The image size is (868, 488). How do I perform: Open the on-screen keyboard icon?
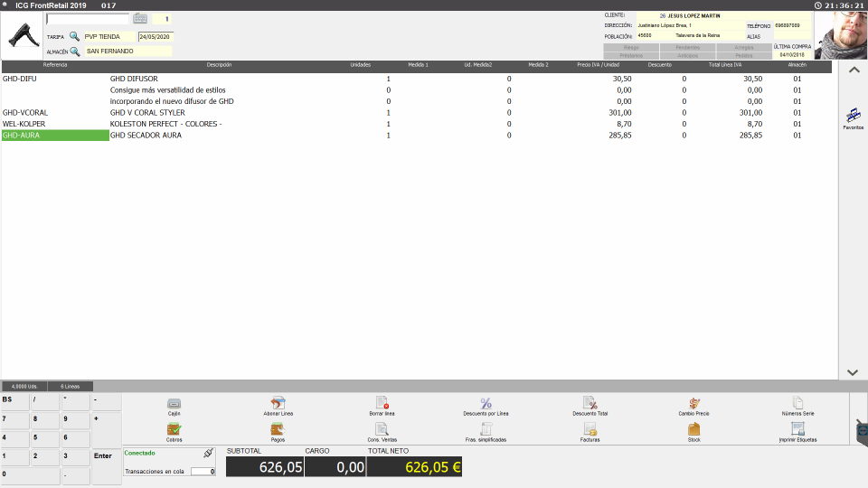tap(140, 19)
